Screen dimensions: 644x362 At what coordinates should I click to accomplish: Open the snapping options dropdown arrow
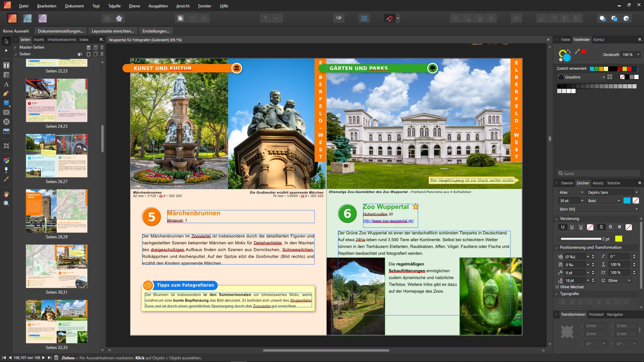pos(398,18)
